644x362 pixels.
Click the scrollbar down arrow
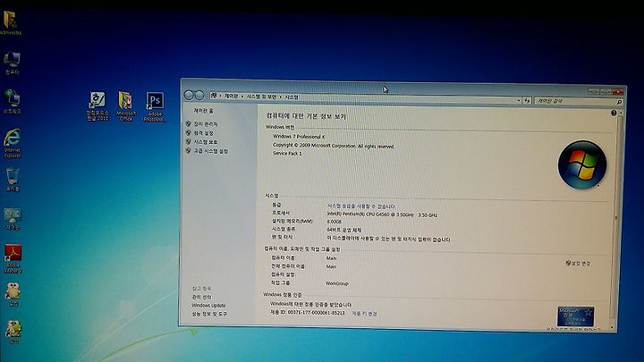point(612,327)
